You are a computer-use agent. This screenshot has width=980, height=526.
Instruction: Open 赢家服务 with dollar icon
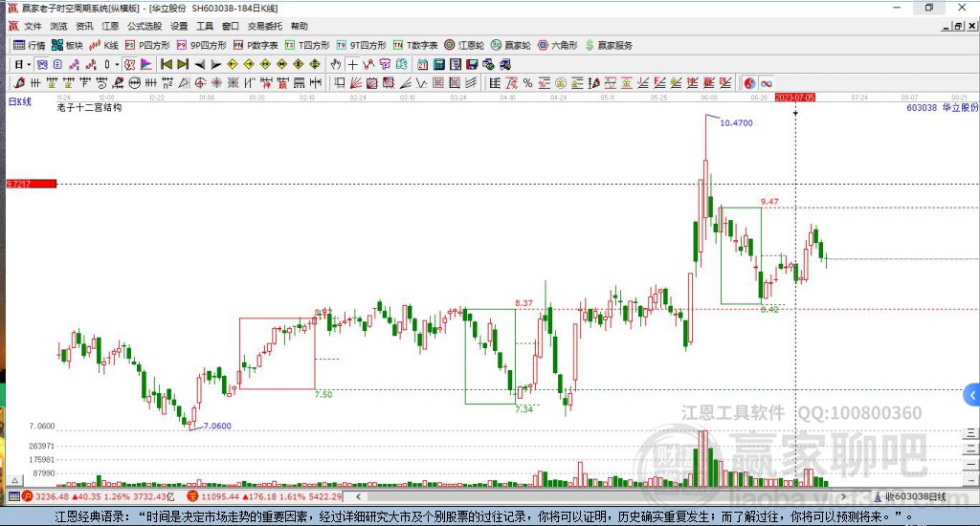608,45
